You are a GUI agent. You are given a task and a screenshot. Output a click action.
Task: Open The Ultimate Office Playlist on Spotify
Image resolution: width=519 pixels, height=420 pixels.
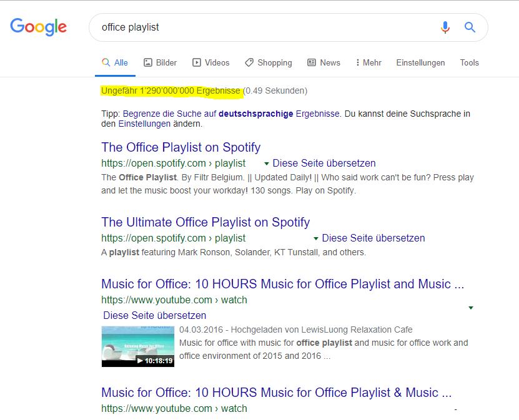(205, 222)
